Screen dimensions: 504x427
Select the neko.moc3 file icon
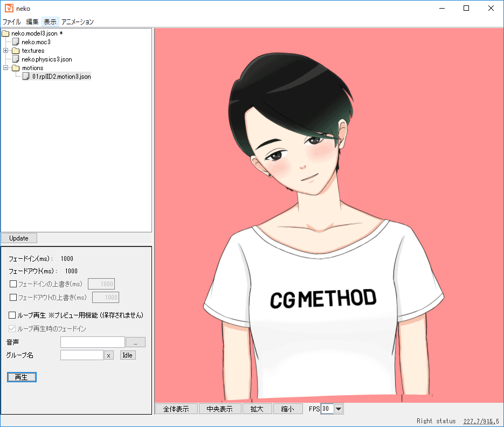coord(16,42)
